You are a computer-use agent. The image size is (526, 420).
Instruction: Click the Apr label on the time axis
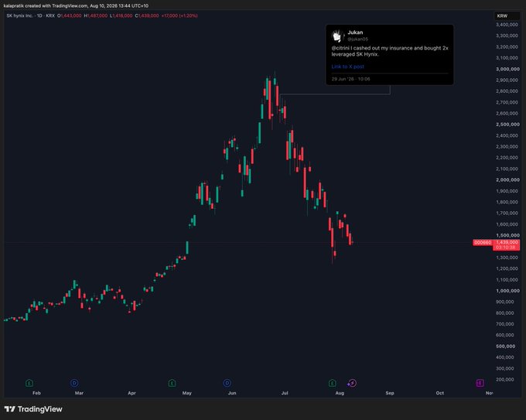[131, 393]
